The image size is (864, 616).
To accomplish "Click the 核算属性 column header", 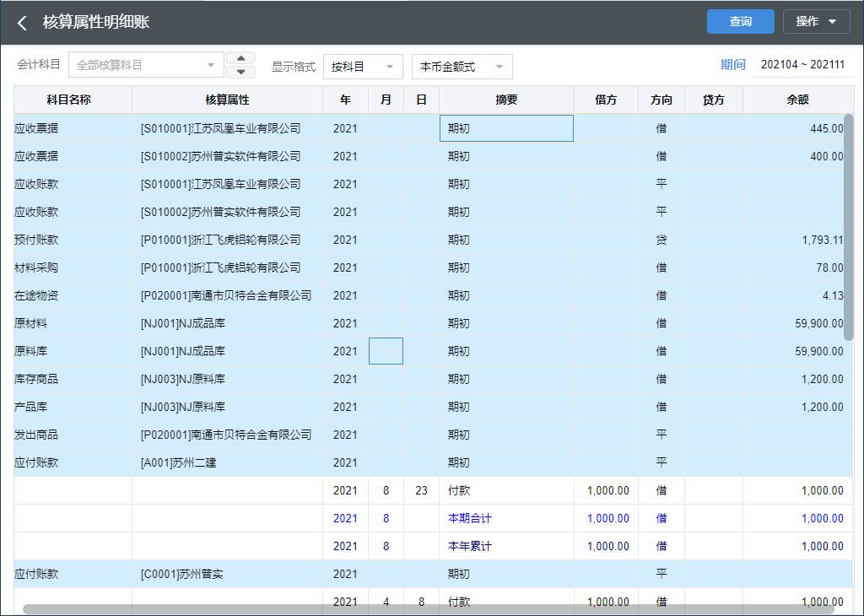I will pos(227,100).
